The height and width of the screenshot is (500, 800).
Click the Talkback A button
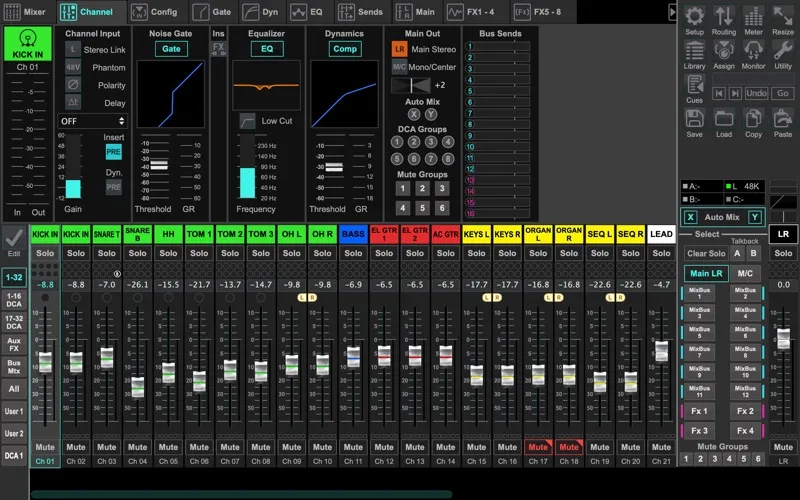[737, 254]
